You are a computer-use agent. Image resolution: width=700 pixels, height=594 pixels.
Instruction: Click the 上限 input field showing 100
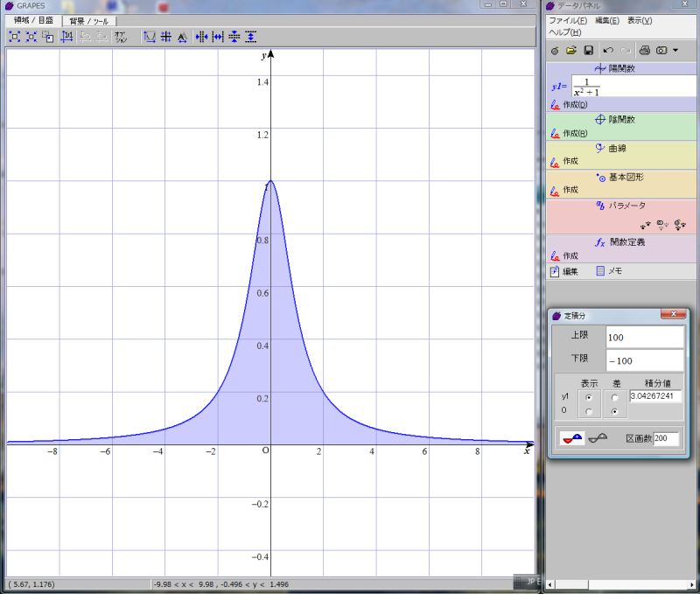click(644, 337)
